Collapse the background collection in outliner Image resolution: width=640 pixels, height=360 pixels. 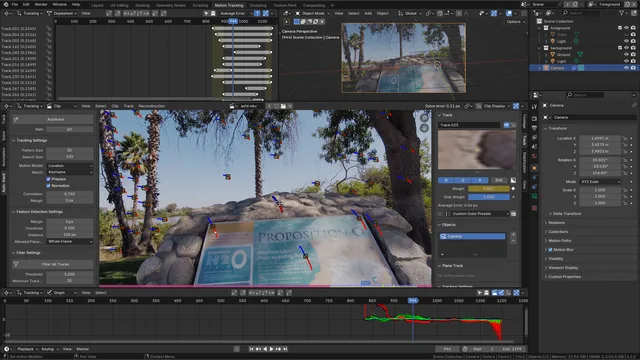coord(540,48)
